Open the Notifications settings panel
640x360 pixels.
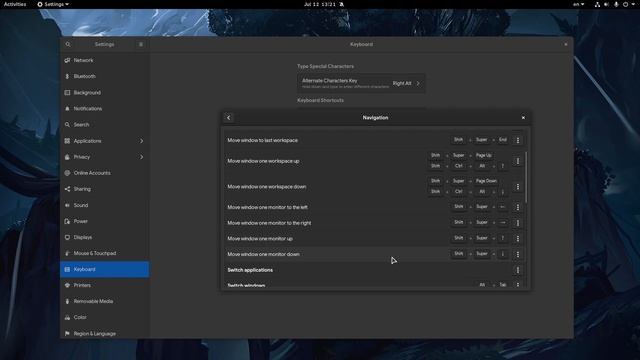pos(104,109)
